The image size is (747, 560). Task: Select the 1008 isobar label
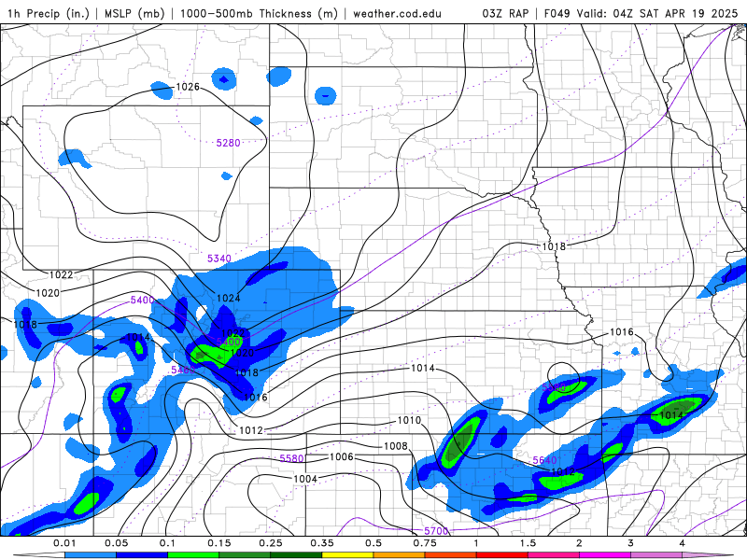point(396,446)
